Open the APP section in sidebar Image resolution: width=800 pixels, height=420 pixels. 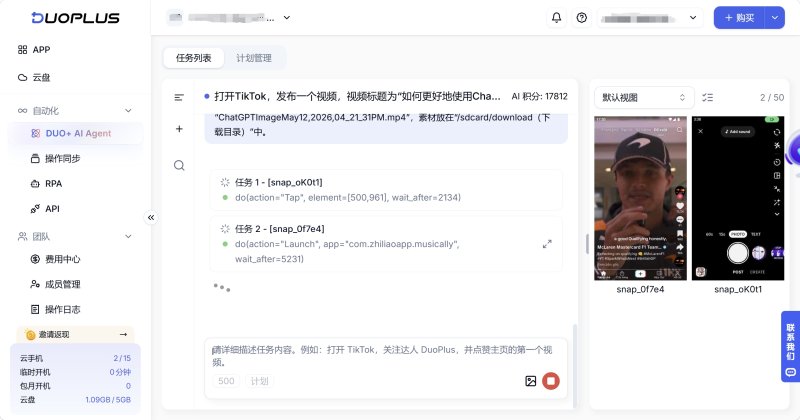point(34,50)
